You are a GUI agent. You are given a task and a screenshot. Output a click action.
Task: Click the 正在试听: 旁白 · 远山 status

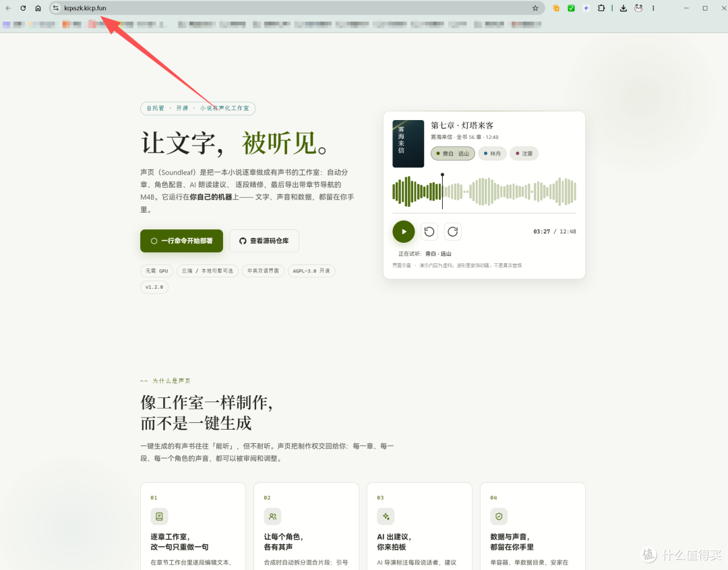click(425, 254)
